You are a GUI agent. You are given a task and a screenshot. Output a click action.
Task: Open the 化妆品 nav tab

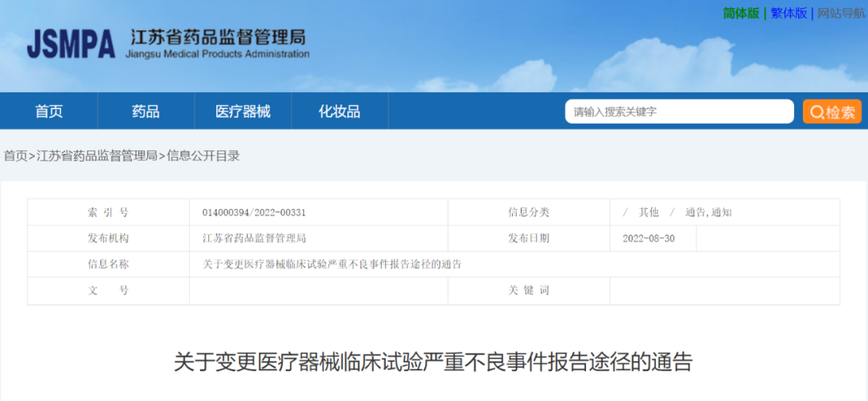pos(339,112)
